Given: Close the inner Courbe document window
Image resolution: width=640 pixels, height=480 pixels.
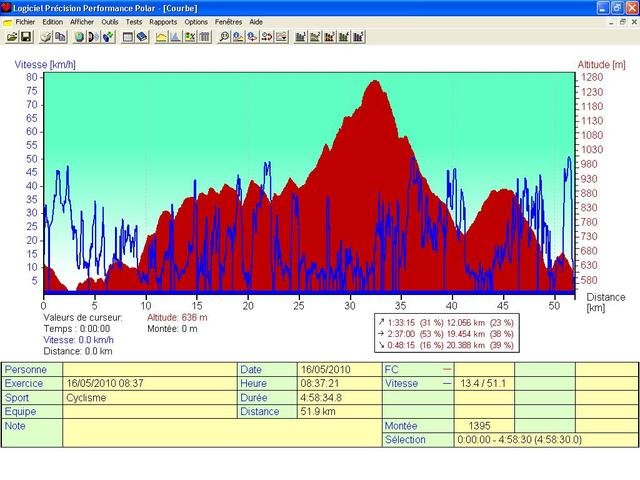Looking at the screenshot, I should click(x=634, y=22).
